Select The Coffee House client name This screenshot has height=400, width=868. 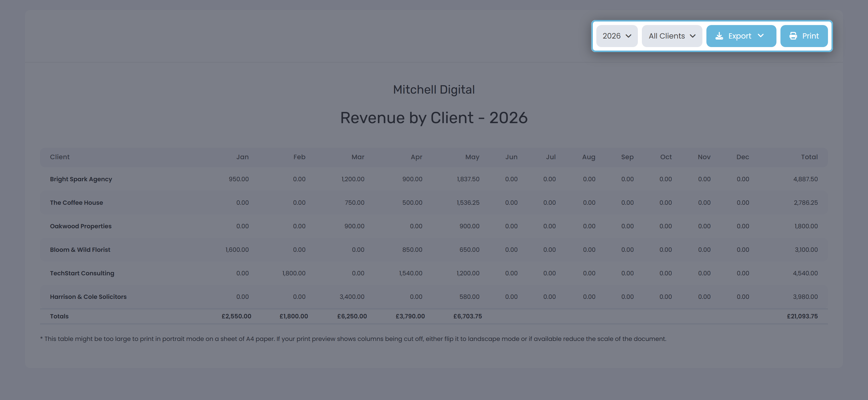[x=77, y=203]
